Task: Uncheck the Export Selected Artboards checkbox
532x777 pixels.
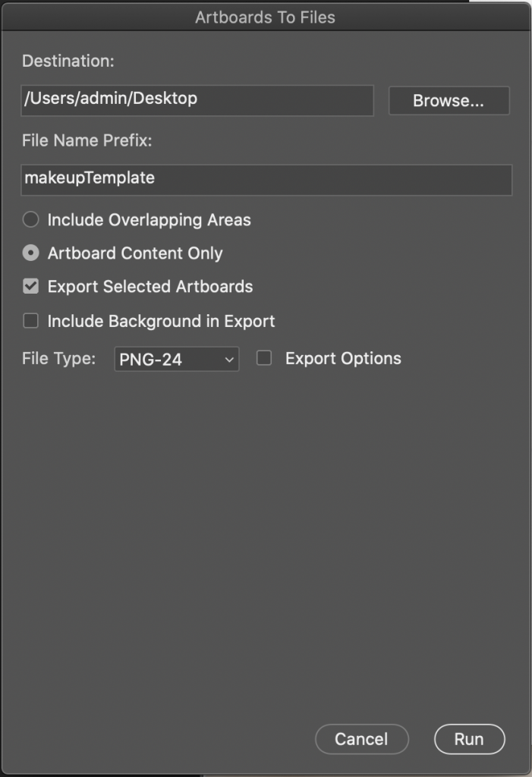Action: [x=31, y=286]
